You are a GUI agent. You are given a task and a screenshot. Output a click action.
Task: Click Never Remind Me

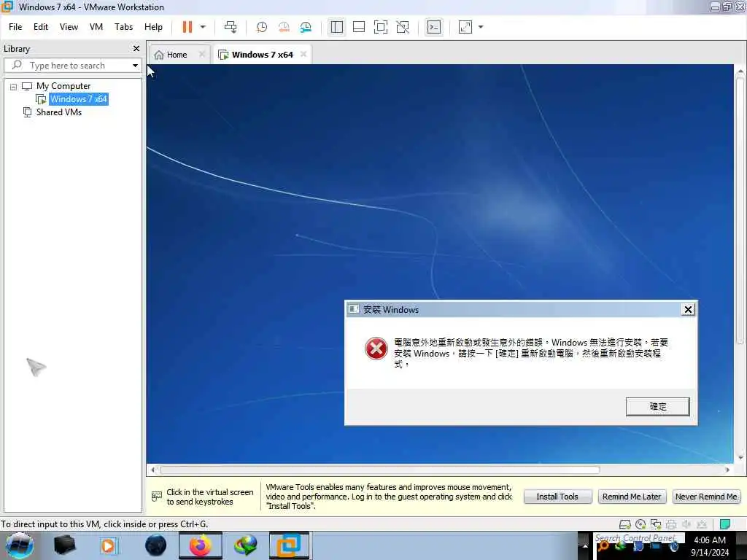706,497
